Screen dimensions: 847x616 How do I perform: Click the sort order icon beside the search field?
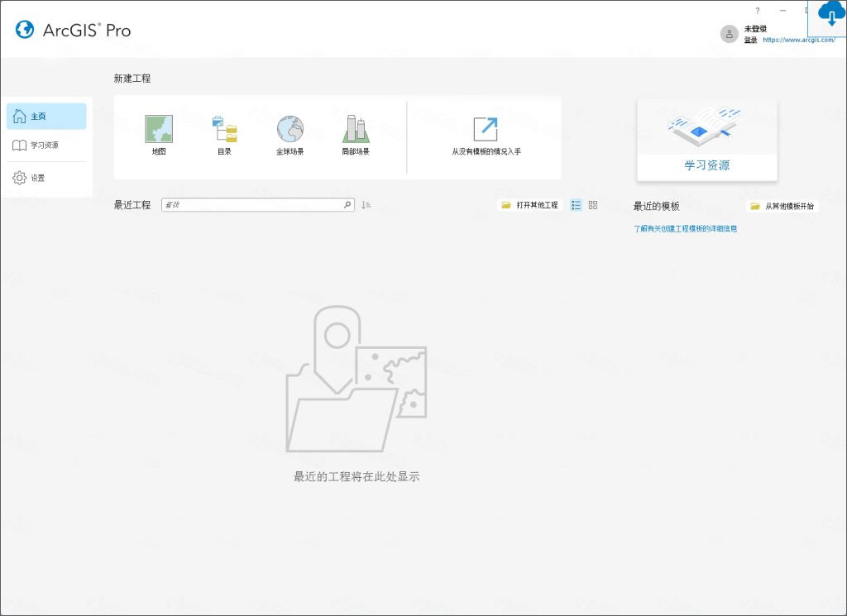coord(366,204)
